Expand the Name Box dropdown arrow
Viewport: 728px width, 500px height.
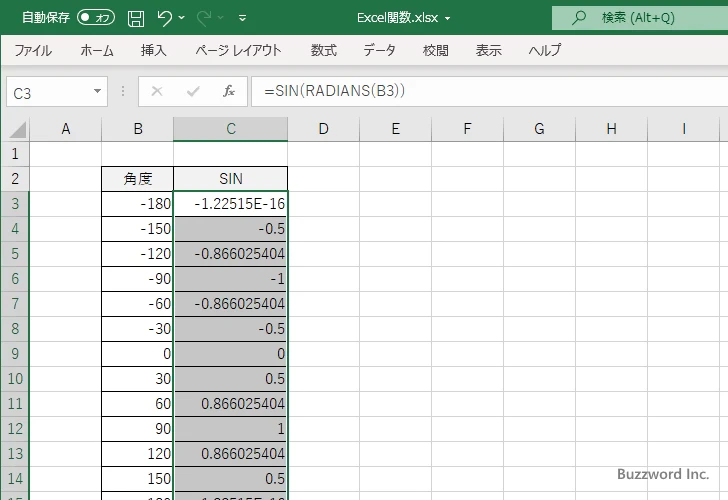click(x=97, y=91)
